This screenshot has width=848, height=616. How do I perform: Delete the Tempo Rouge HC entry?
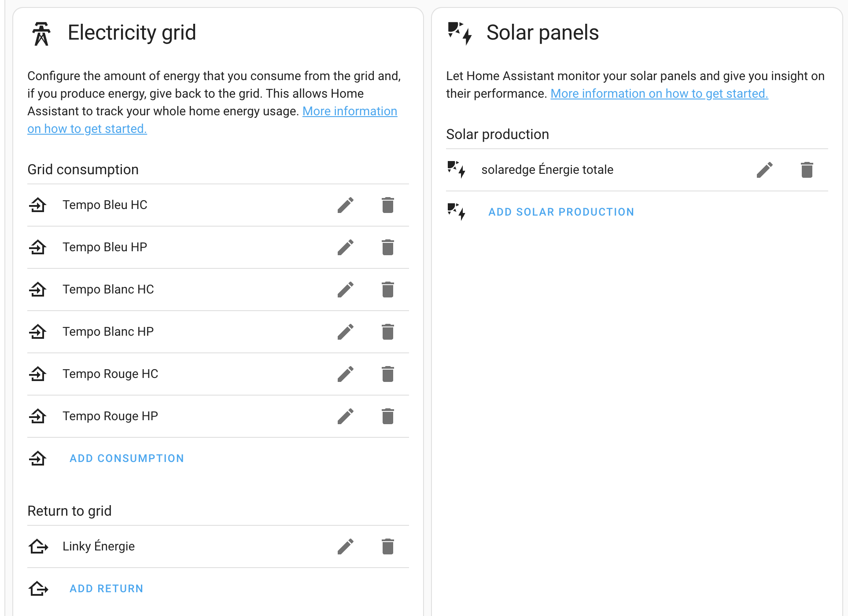(387, 374)
